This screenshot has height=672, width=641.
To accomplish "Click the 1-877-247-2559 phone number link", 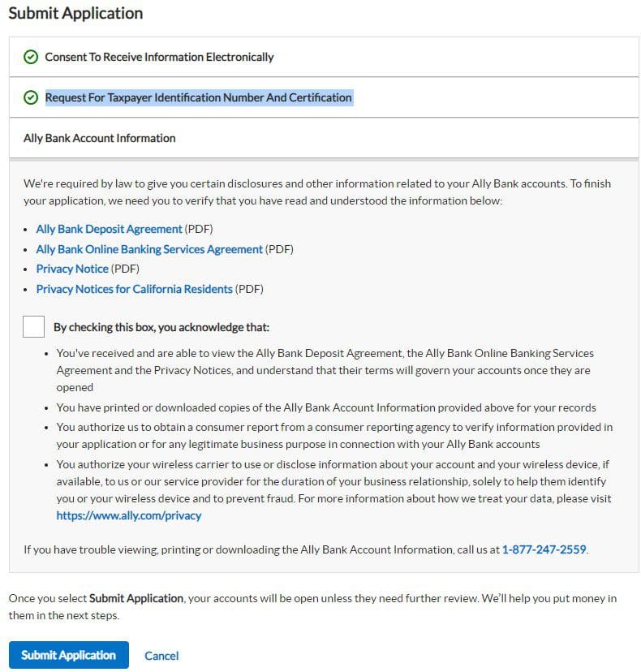I will (544, 549).
